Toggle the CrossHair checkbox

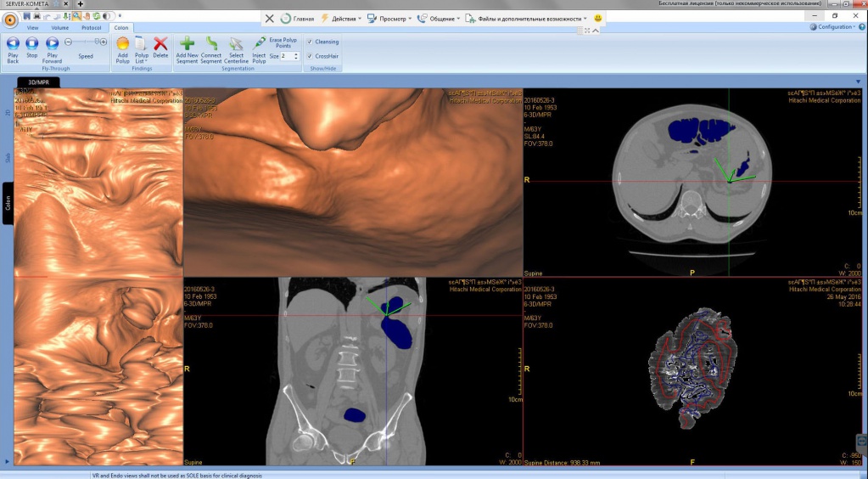(x=311, y=56)
